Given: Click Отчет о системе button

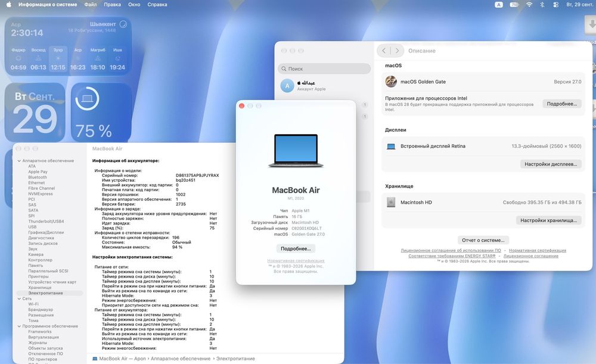Looking at the screenshot, I should click(x=483, y=240).
